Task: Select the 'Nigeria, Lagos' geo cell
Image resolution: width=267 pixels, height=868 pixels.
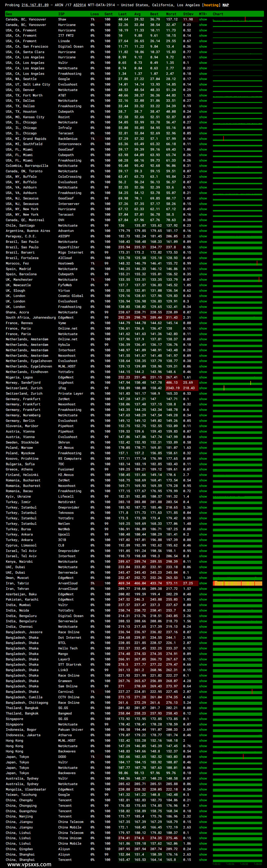Action: [x=19, y=377]
